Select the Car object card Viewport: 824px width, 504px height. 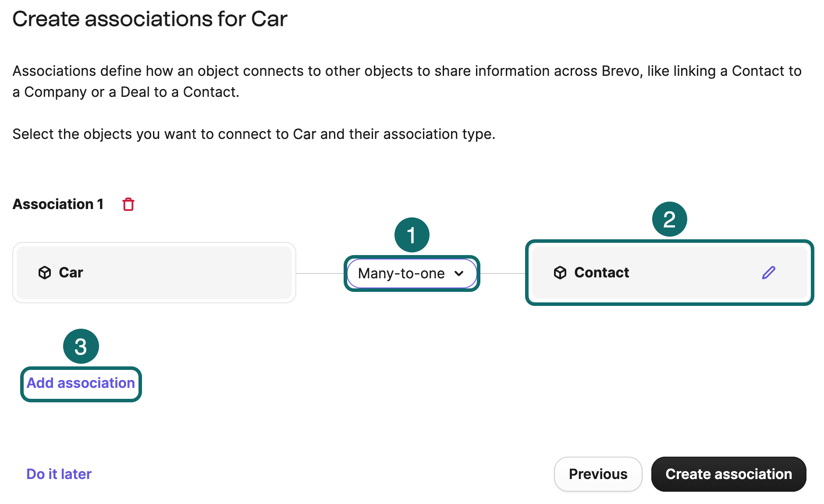[154, 273]
